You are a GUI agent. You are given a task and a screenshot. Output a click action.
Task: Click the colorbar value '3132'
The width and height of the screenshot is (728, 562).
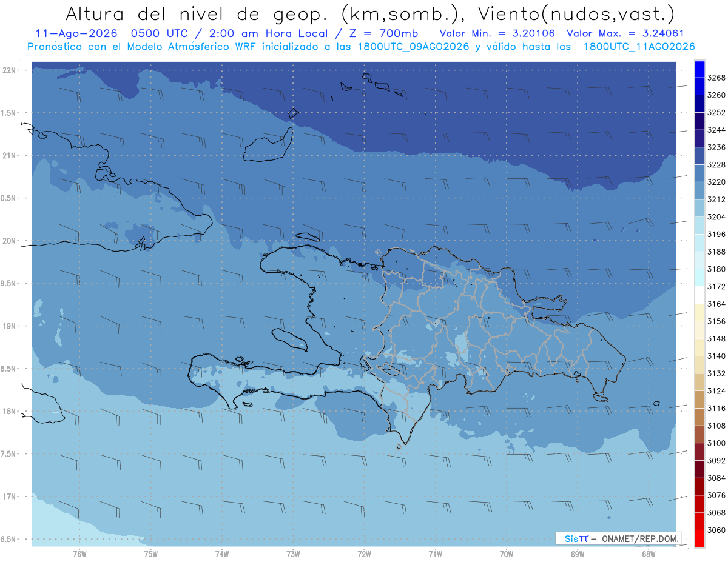click(716, 373)
